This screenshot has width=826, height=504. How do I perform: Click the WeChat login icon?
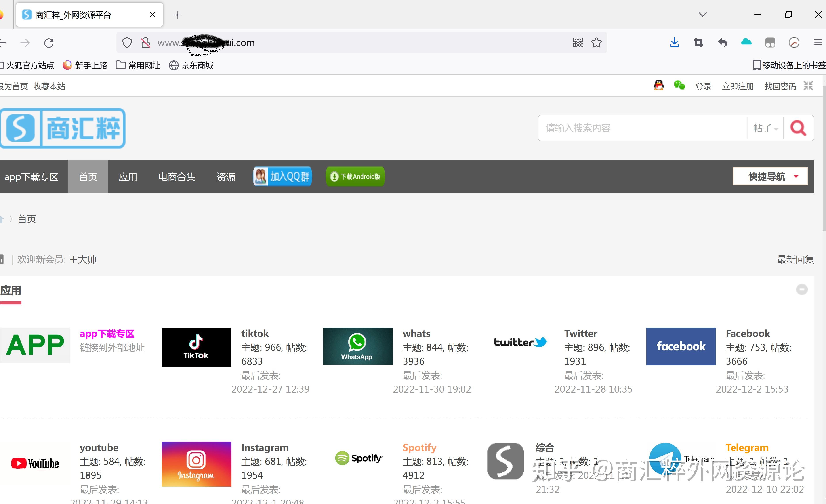(x=679, y=85)
